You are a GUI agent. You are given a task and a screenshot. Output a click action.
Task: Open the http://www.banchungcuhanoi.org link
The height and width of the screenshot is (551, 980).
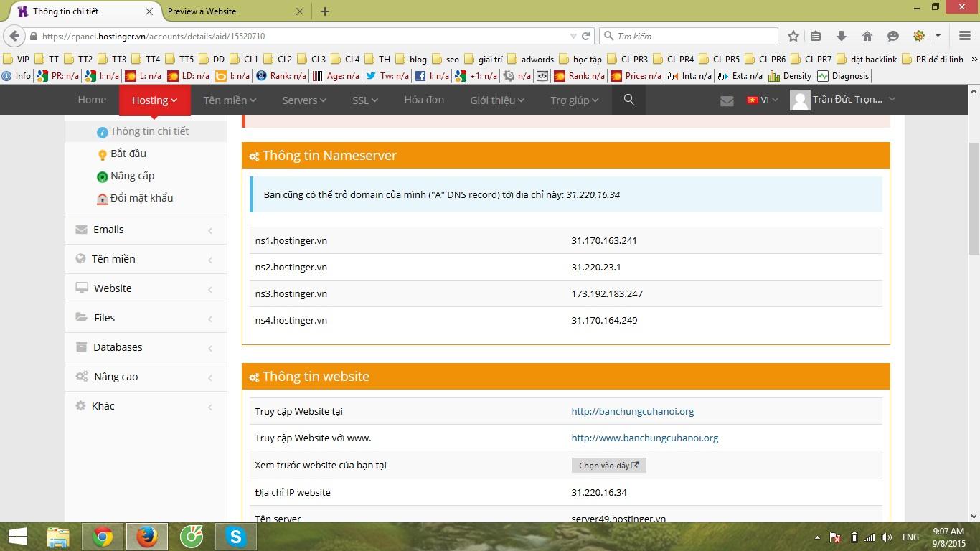pyautogui.click(x=645, y=438)
